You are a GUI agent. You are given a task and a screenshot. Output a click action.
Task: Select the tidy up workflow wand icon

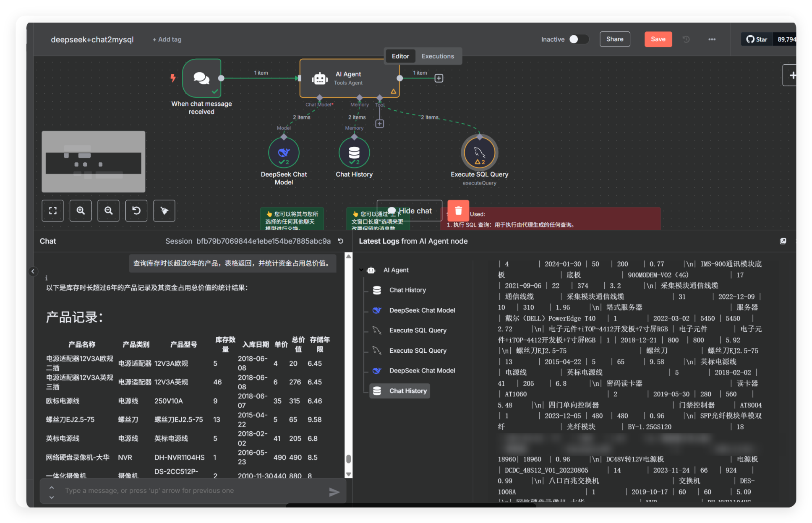tap(164, 211)
